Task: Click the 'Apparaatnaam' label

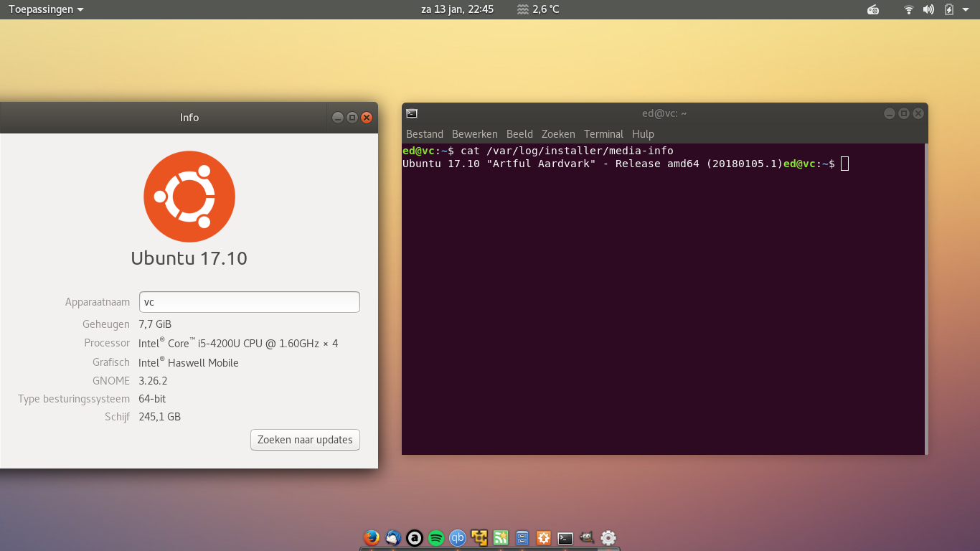Action: [x=98, y=302]
